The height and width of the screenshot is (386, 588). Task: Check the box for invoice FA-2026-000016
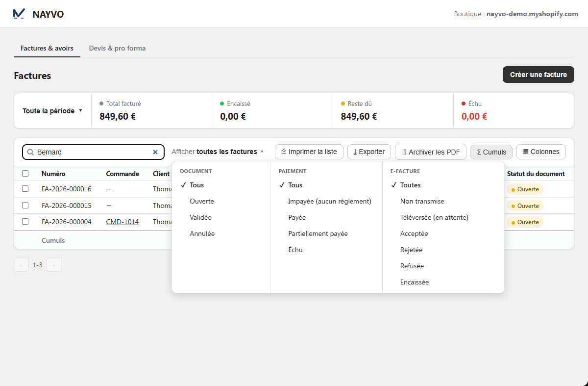(x=25, y=188)
